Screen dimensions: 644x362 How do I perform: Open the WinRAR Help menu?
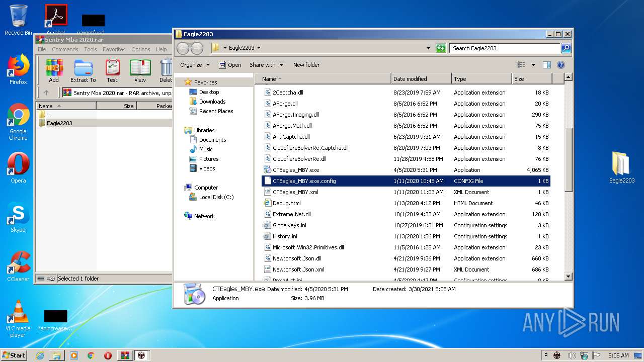click(161, 49)
